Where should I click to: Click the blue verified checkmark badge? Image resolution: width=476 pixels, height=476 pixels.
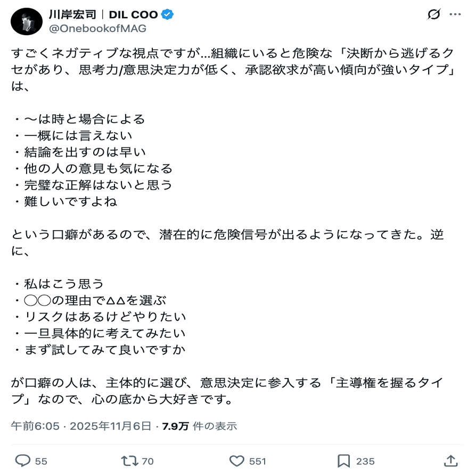[167, 14]
